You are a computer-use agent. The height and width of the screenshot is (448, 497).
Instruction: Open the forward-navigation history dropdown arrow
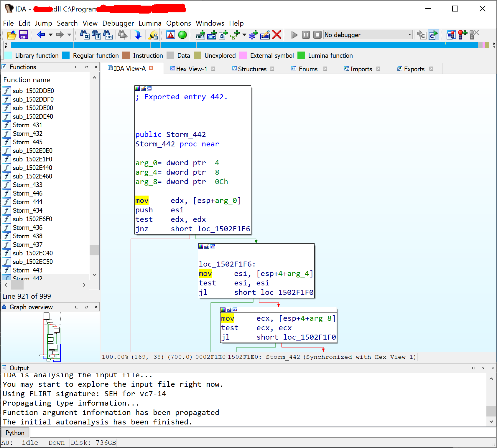69,35
